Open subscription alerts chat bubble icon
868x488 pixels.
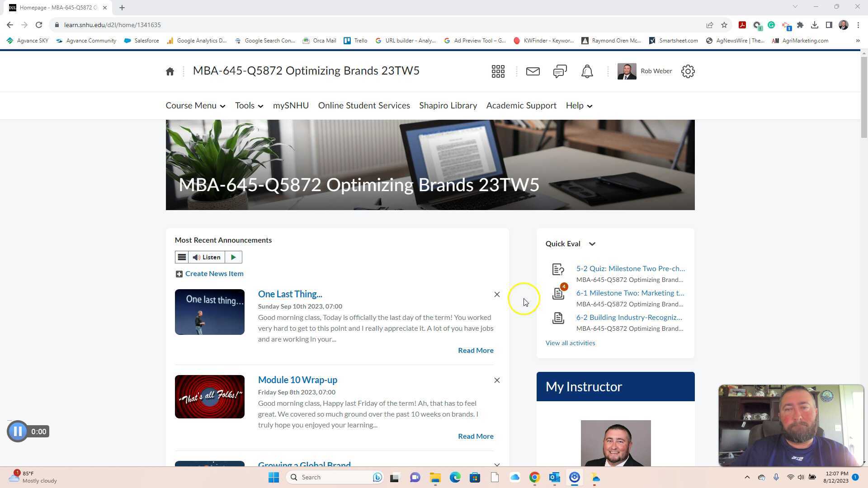click(x=560, y=71)
